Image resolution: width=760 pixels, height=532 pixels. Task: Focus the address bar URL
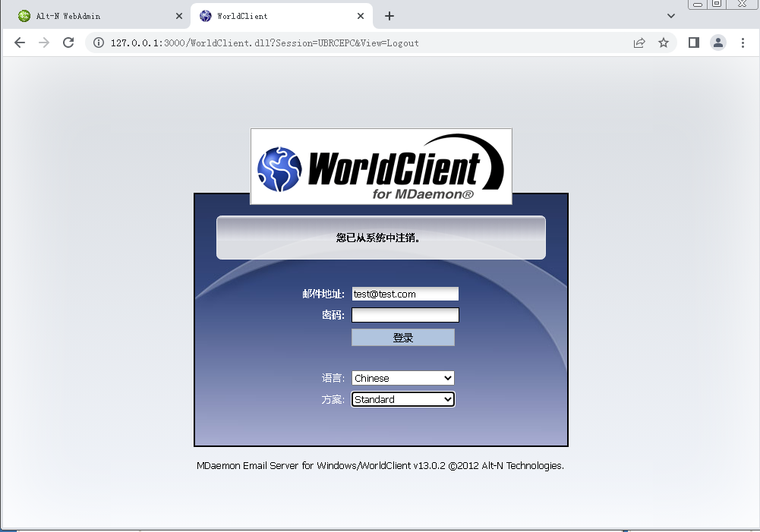(265, 43)
